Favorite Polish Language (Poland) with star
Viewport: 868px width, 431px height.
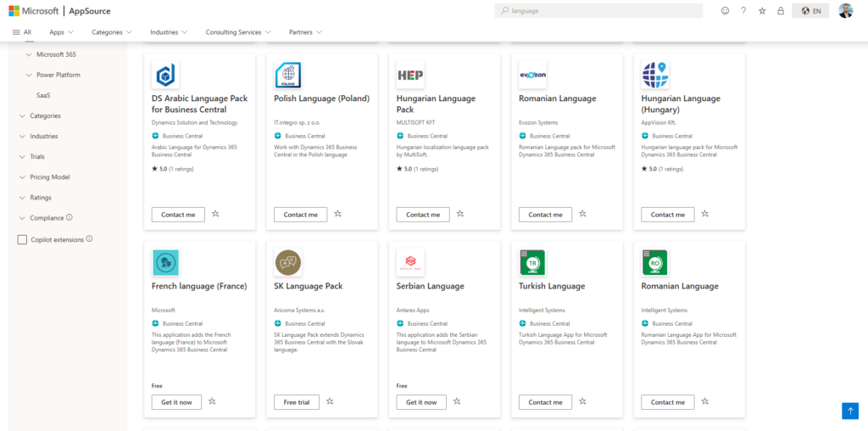pos(337,214)
